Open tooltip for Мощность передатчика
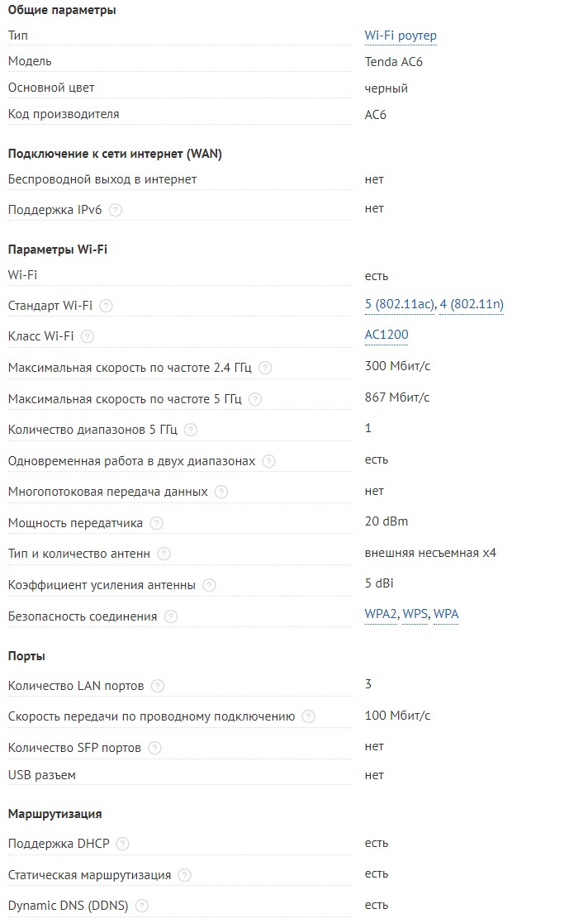The width and height of the screenshot is (588, 923). click(x=157, y=523)
